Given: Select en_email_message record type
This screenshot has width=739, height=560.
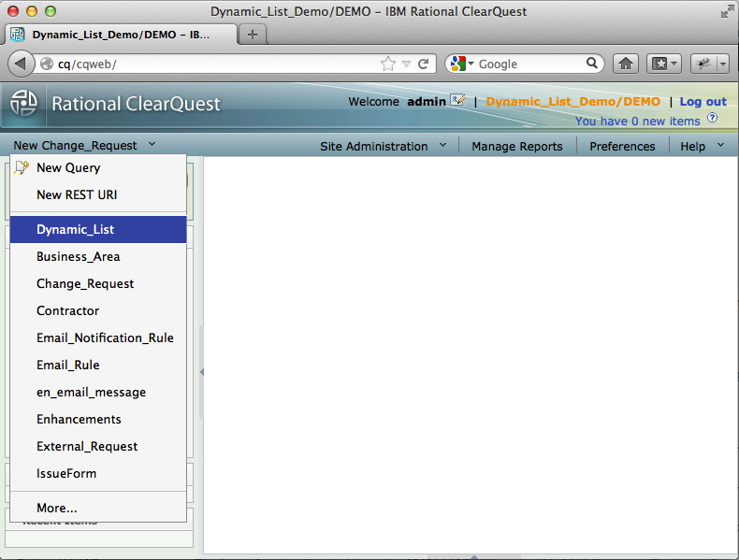Looking at the screenshot, I should tap(98, 393).
